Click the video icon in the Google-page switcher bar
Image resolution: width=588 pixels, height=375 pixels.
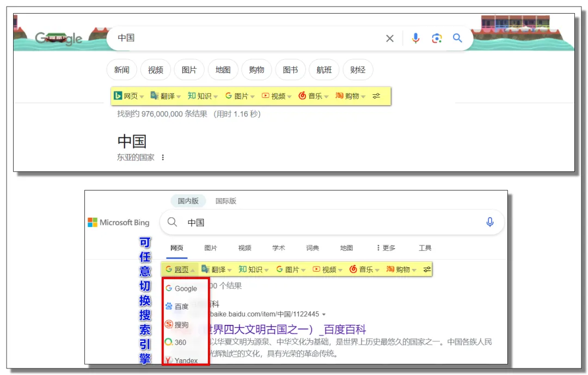click(x=265, y=96)
